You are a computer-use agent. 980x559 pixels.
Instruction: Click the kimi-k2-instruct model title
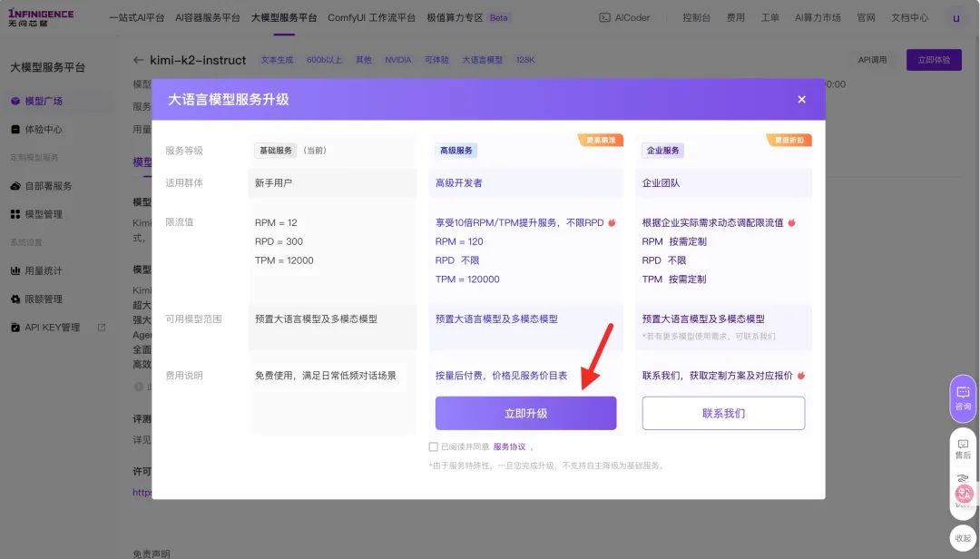coord(198,60)
